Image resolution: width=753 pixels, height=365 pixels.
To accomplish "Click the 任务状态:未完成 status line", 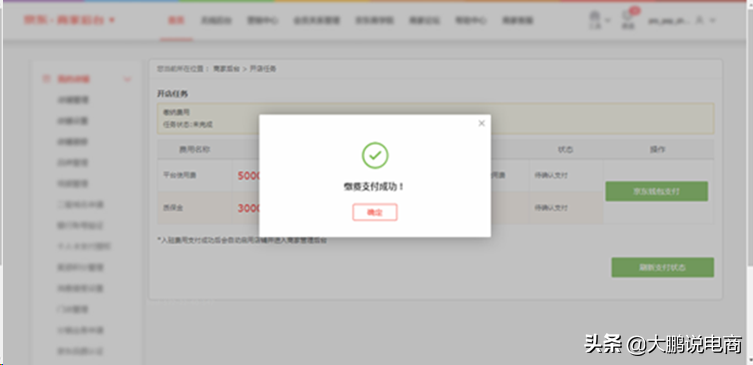I will (188, 124).
